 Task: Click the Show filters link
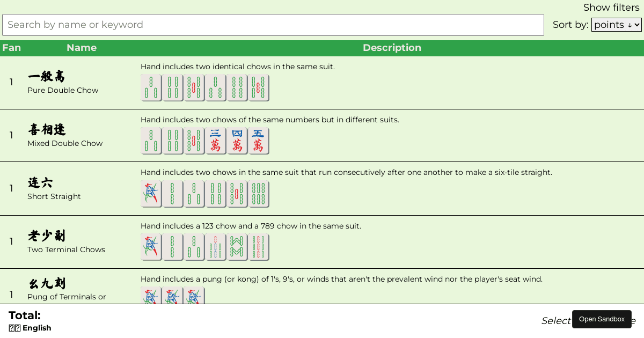pos(611,8)
